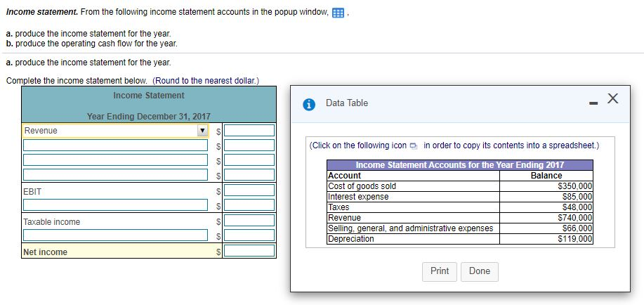Image resolution: width=644 pixels, height=305 pixels.
Task: Click Selling, general, and administrative expenses cell
Action: point(413,228)
